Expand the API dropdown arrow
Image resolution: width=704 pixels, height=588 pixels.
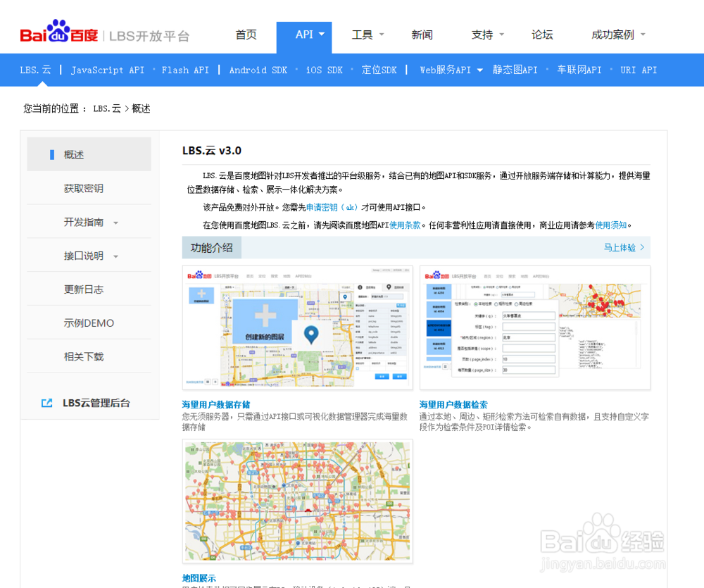point(322,34)
